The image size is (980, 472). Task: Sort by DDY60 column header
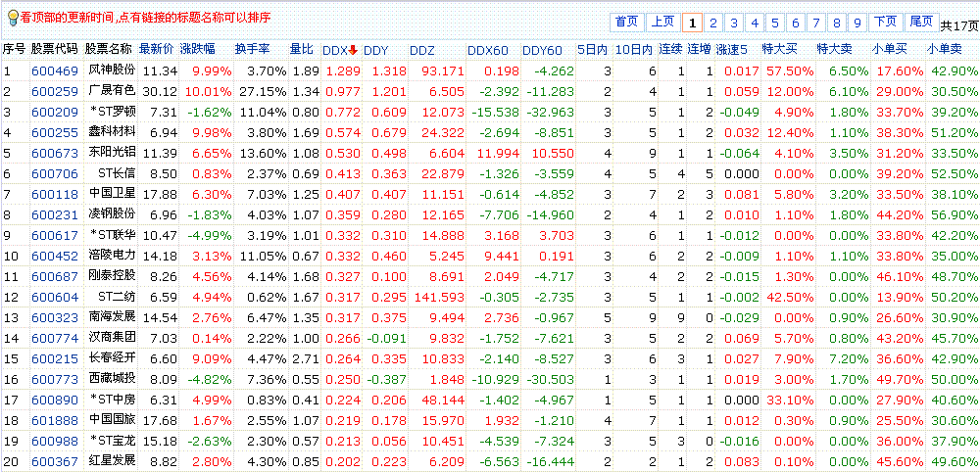(542, 50)
